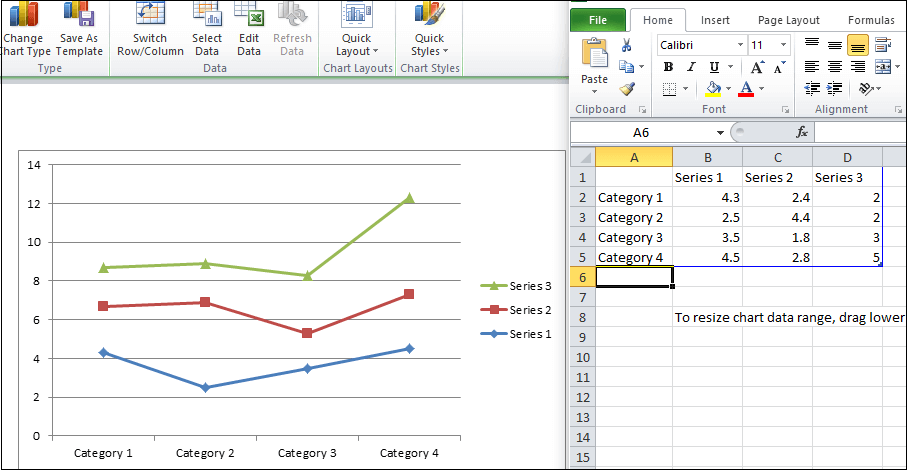Decrease the cell indent
Image resolution: width=907 pixels, height=470 pixels.
(812, 88)
